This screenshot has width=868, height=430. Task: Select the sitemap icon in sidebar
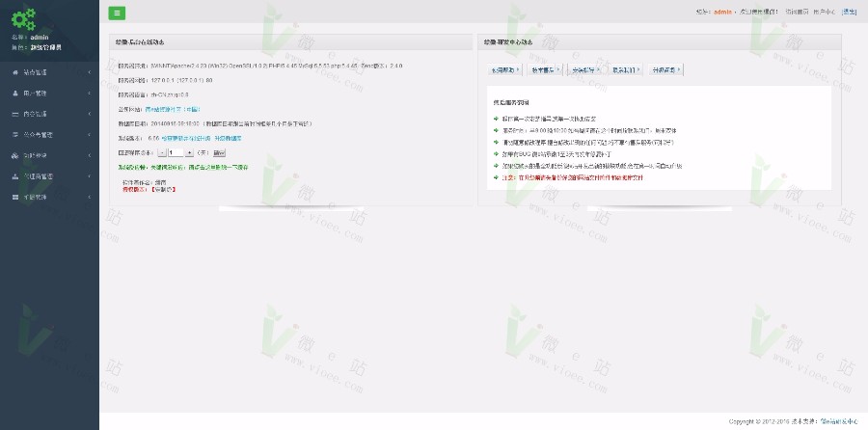tap(14, 176)
